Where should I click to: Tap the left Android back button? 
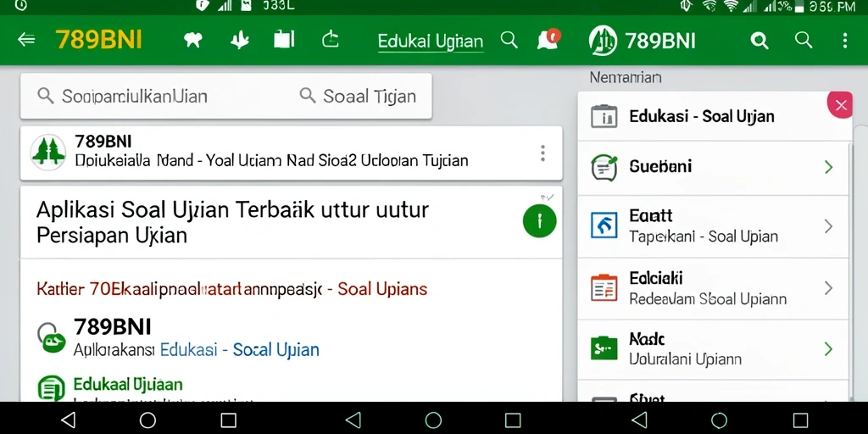[x=68, y=420]
